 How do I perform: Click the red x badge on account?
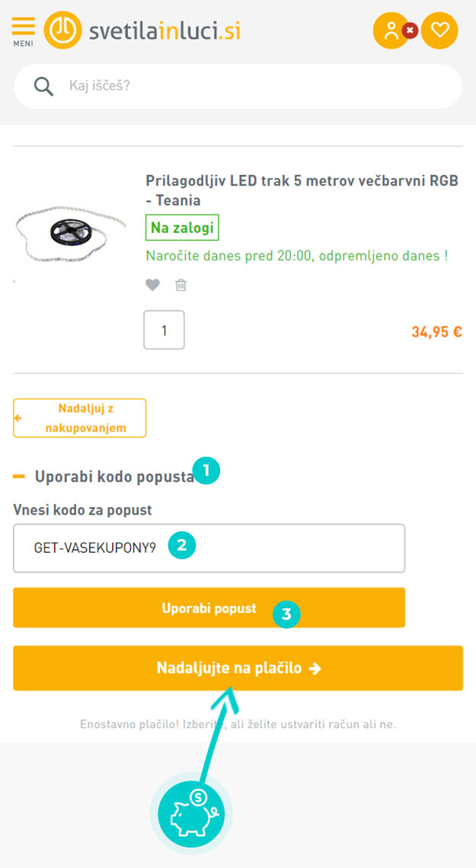pyautogui.click(x=410, y=30)
